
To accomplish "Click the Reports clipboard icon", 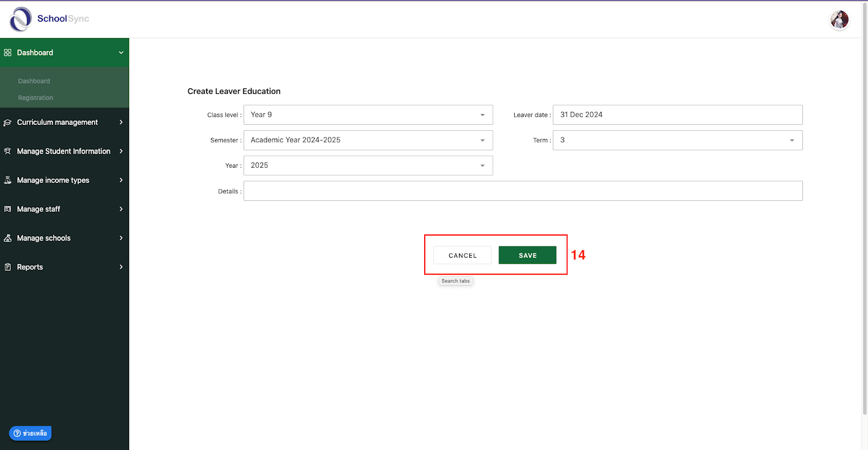I will point(8,267).
